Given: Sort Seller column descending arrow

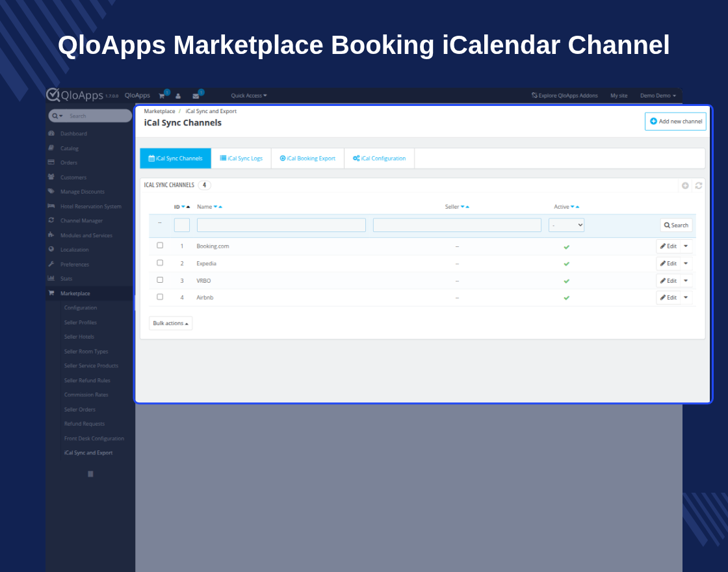Looking at the screenshot, I should [462, 207].
